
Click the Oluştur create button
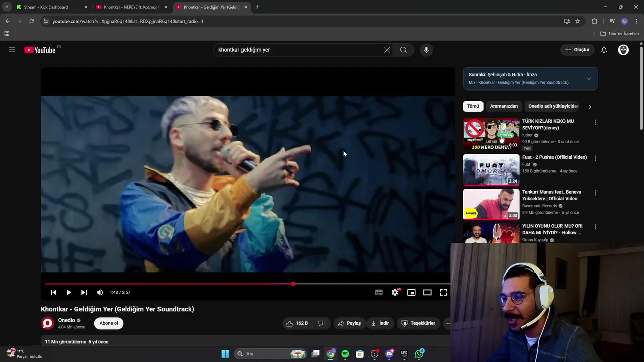[x=577, y=50]
